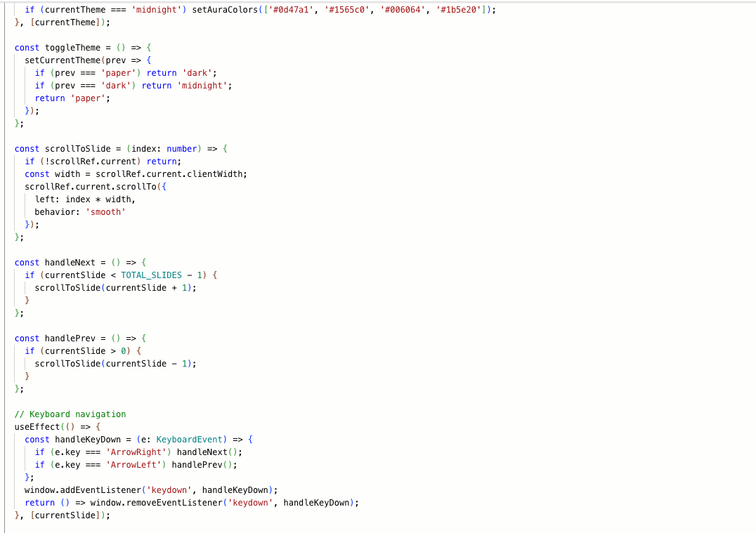Click the KeyboardEvent type annotation
This screenshot has width=756, height=533.
191,439
